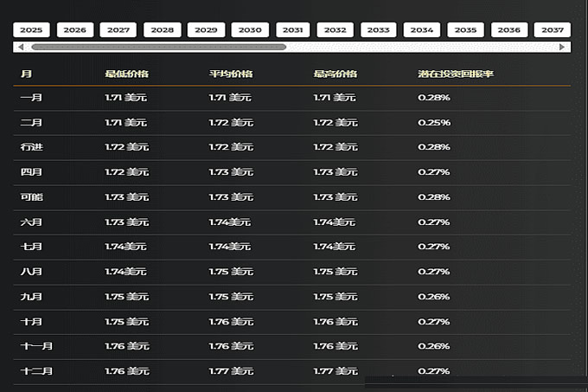Image resolution: width=588 pixels, height=392 pixels.
Task: Select the 十二月 table row
Action: (292, 371)
